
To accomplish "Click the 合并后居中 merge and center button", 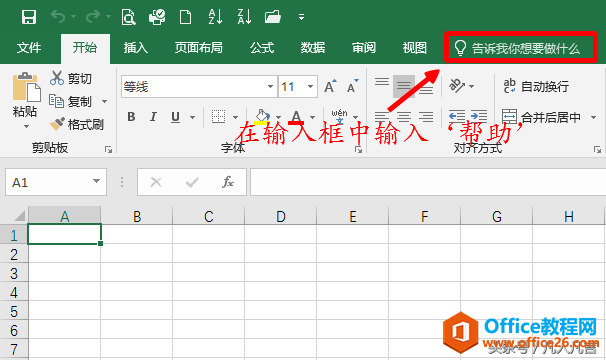I will click(x=541, y=117).
